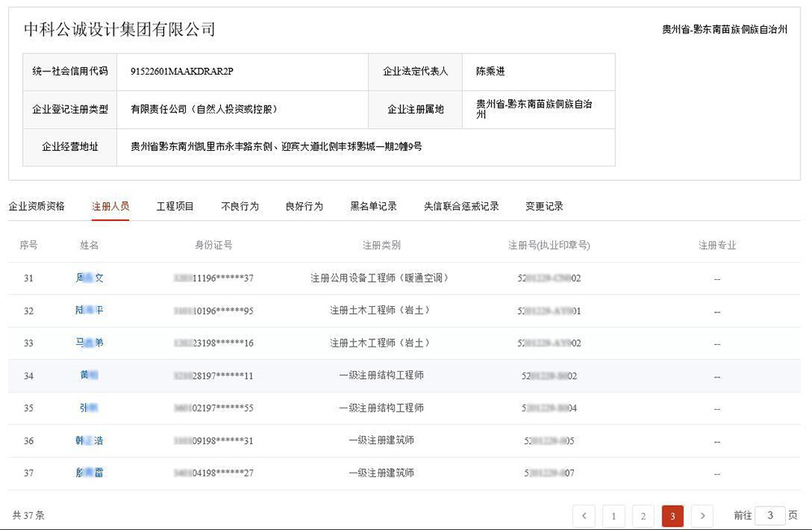Open person name link in row 31
Image resolution: width=812 pixels, height=530 pixels.
tap(89, 278)
